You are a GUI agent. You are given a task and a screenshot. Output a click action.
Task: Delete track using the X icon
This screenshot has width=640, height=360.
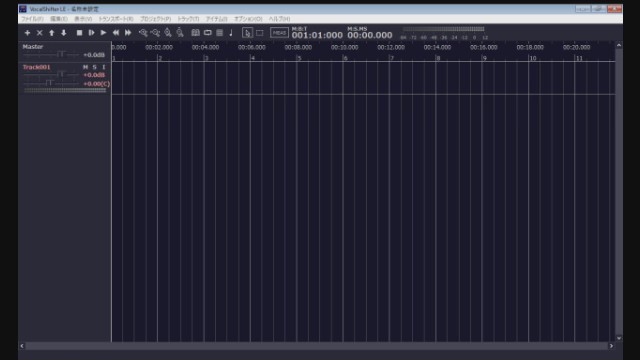40,33
